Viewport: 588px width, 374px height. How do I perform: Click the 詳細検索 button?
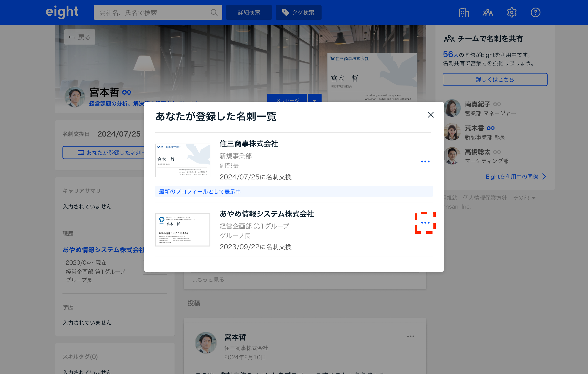pos(249,12)
